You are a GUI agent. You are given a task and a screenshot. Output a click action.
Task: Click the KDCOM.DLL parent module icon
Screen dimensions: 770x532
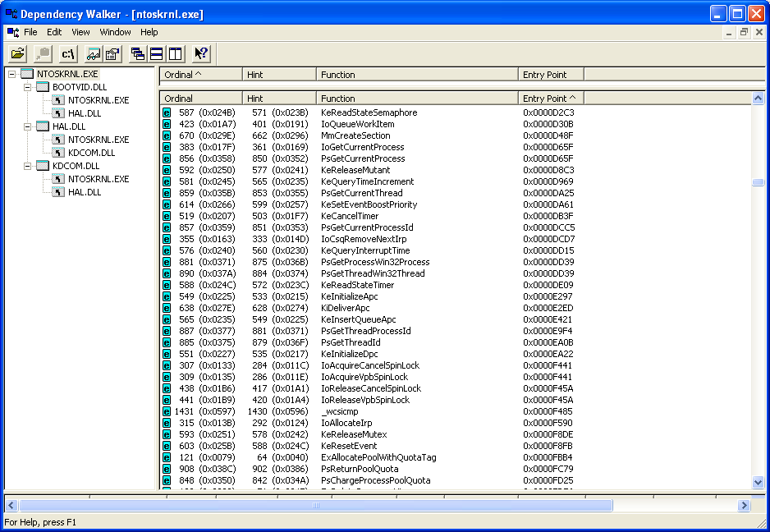pyautogui.click(x=43, y=166)
